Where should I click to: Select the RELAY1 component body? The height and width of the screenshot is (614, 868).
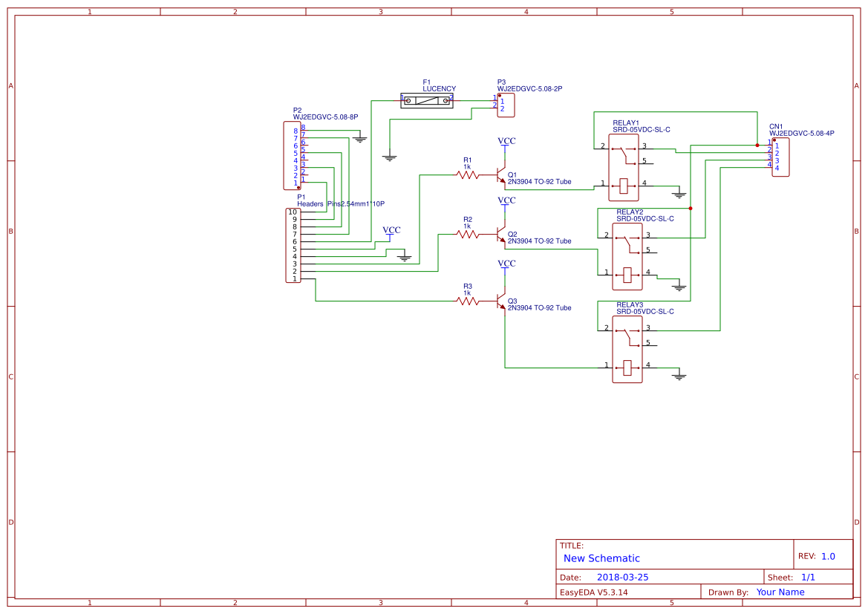click(x=623, y=168)
